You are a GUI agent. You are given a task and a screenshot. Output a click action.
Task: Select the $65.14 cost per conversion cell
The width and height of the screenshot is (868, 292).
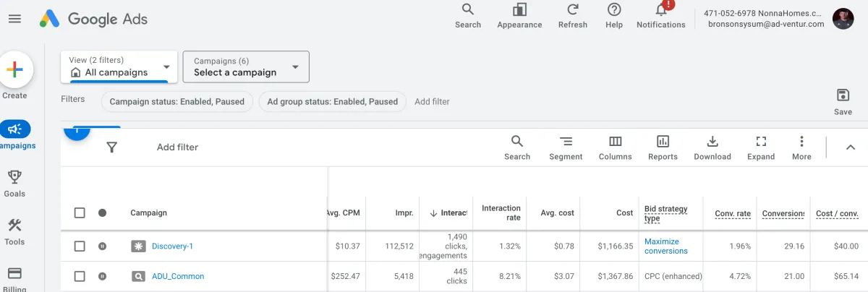(846, 276)
